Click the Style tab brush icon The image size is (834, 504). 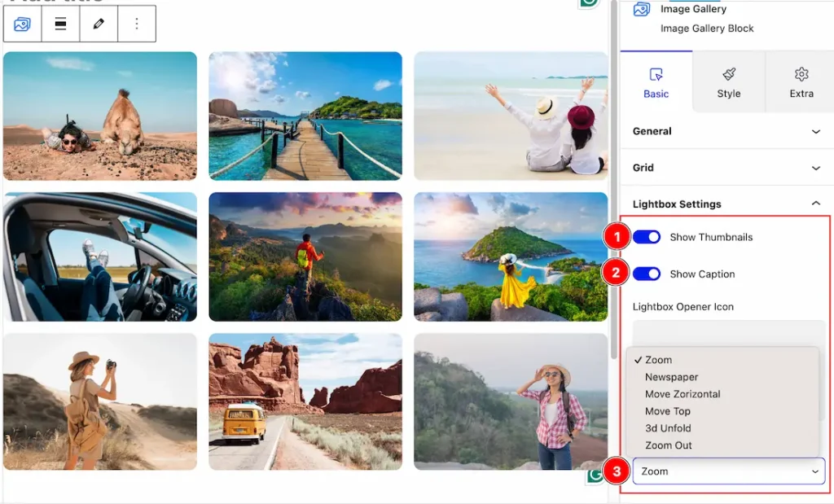pyautogui.click(x=729, y=74)
